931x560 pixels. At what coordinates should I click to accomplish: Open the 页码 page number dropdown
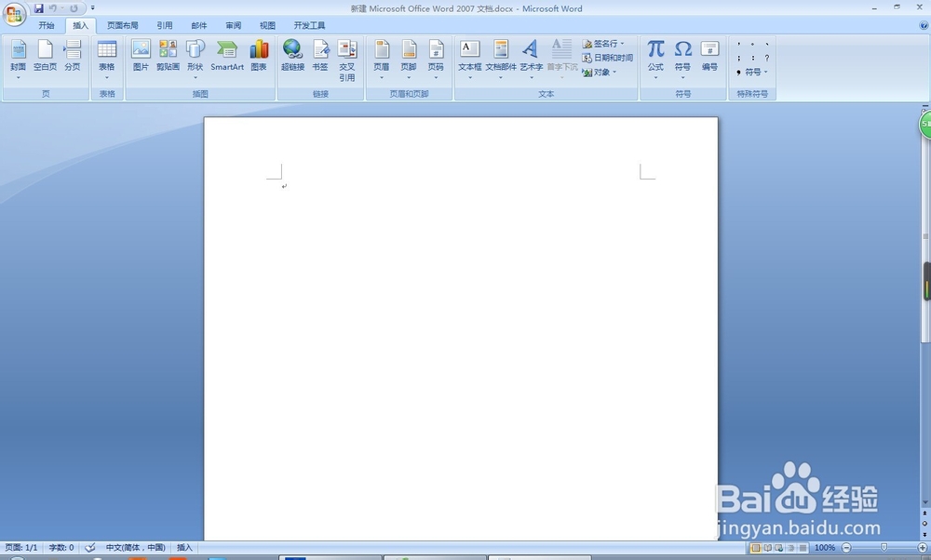pyautogui.click(x=436, y=60)
